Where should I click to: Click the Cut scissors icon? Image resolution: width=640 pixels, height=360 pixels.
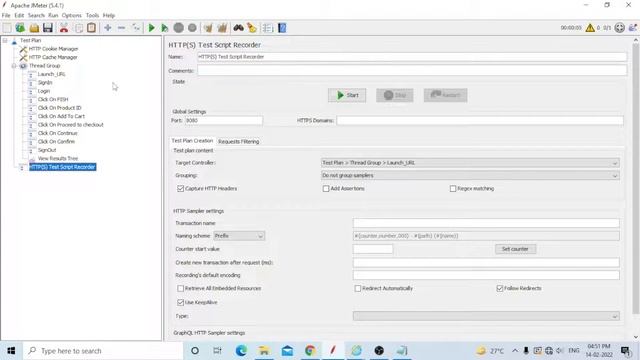click(64, 28)
